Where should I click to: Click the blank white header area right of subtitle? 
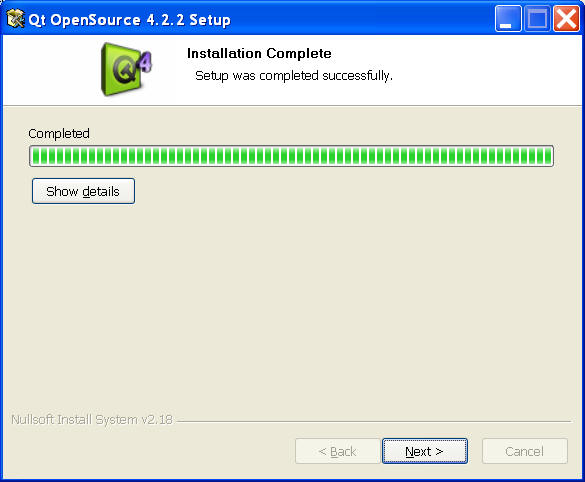tap(485, 71)
